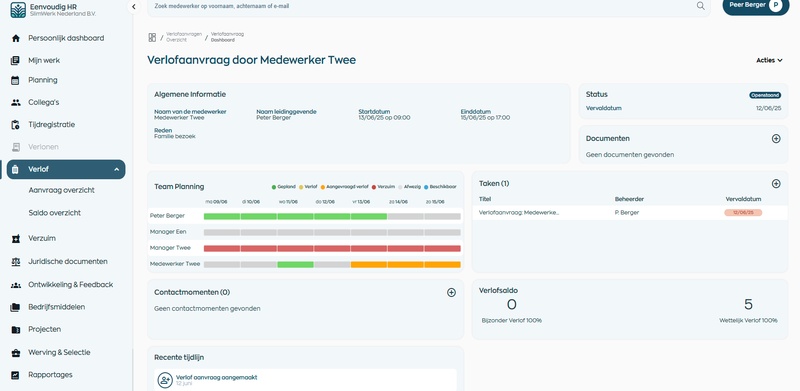Open the Verlofaanvraag task row
The width and height of the screenshot is (800, 391).
[x=630, y=213]
